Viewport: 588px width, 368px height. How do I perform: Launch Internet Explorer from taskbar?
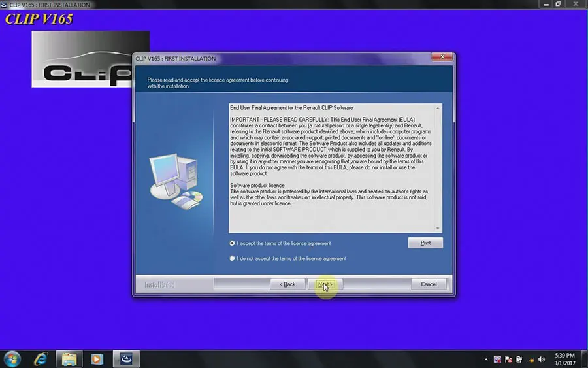coord(41,359)
